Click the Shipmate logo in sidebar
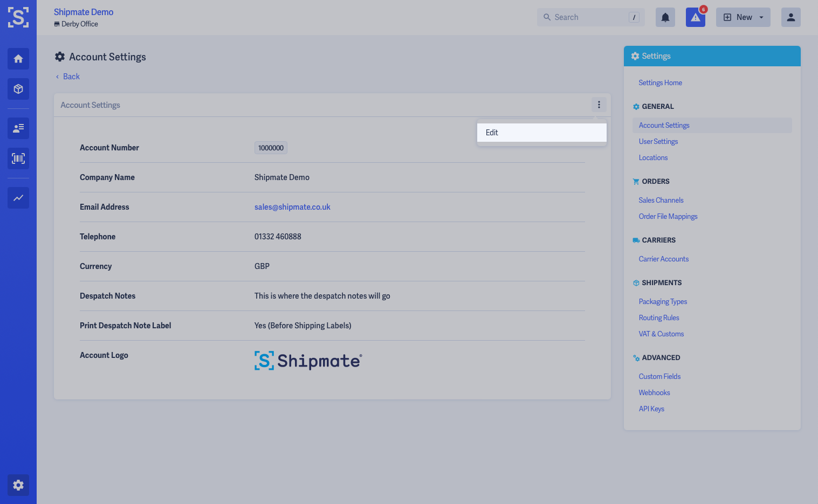 click(x=18, y=17)
